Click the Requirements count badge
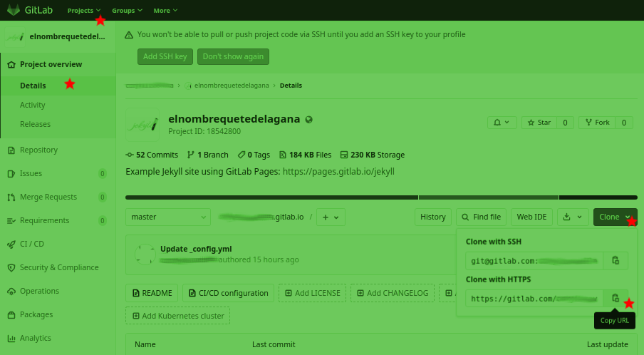This screenshot has width=644, height=355. click(x=103, y=221)
